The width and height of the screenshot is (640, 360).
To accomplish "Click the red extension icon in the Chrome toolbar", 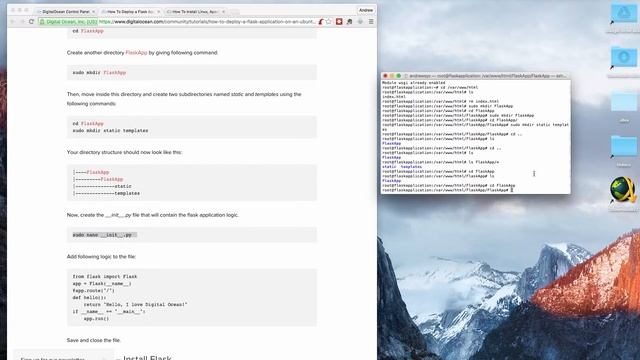I will click(x=339, y=22).
